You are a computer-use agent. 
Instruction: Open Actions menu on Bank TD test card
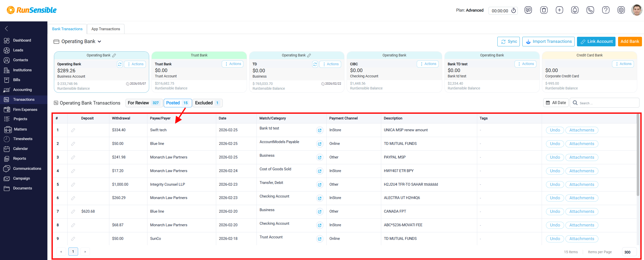pos(525,64)
